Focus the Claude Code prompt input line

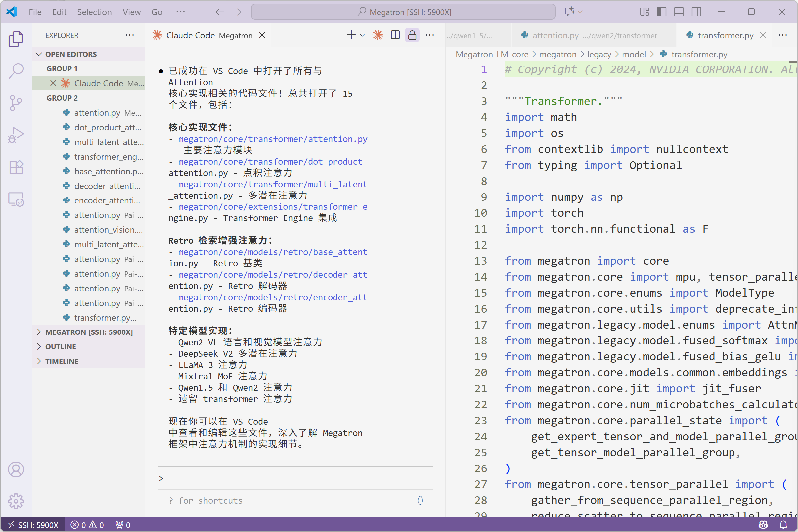(x=295, y=478)
